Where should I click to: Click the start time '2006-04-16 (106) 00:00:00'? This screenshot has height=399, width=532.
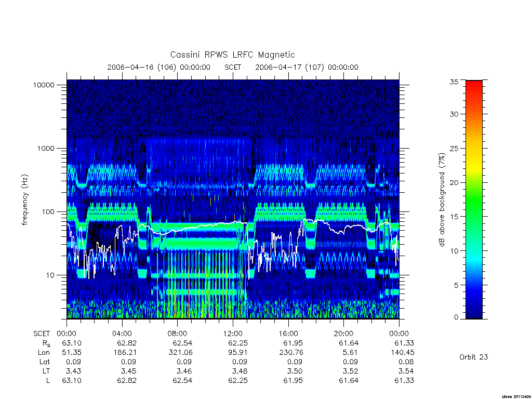click(159, 67)
